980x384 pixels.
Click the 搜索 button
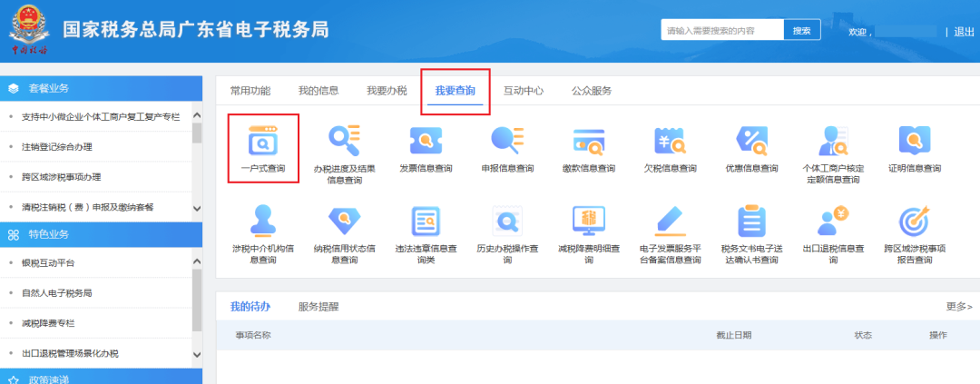802,30
